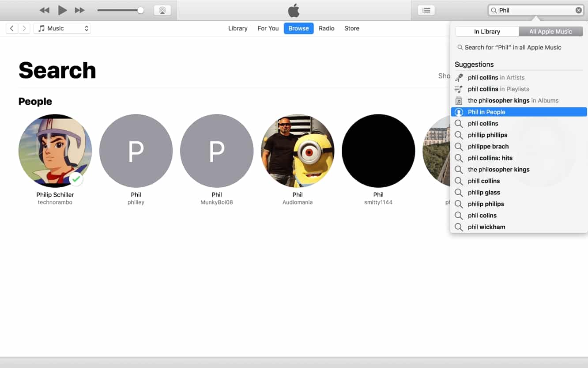
Task: Choose the philosopher kings in Albums
Action: tap(519, 100)
